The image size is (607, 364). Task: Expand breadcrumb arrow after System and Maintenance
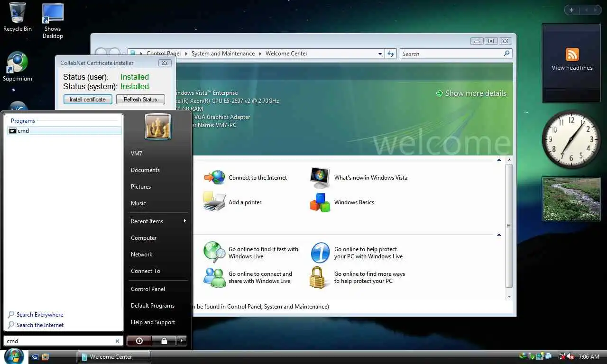pos(260,54)
